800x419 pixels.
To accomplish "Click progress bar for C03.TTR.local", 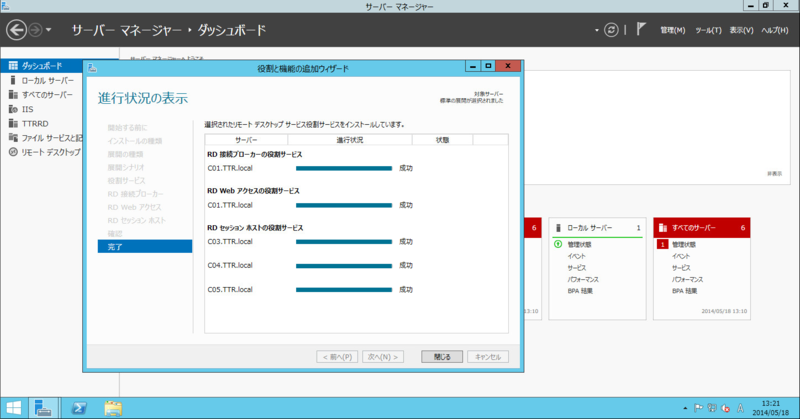I will coord(344,242).
